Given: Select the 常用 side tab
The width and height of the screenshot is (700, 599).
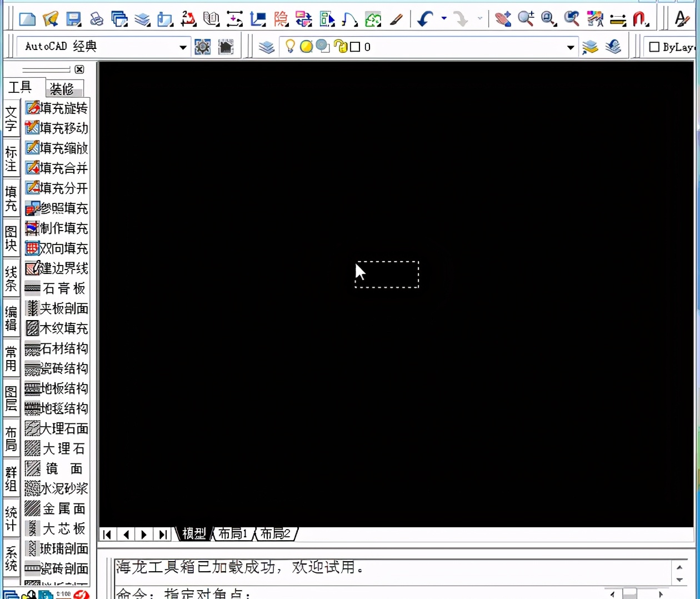Looking at the screenshot, I should 11,358.
